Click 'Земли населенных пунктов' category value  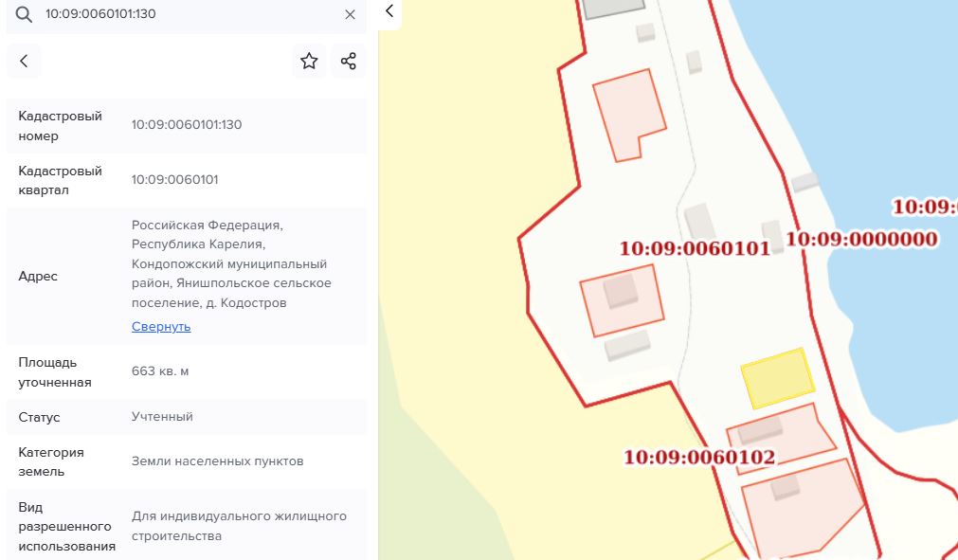tap(218, 461)
